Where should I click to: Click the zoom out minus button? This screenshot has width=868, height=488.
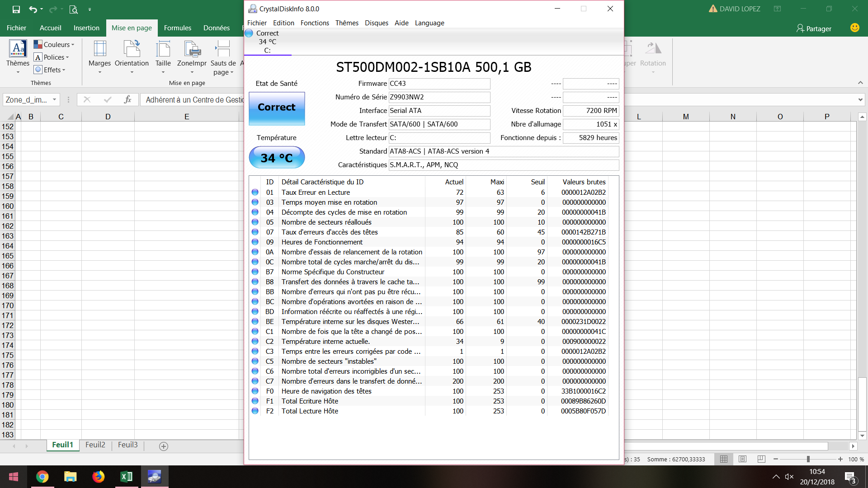pos(776,459)
